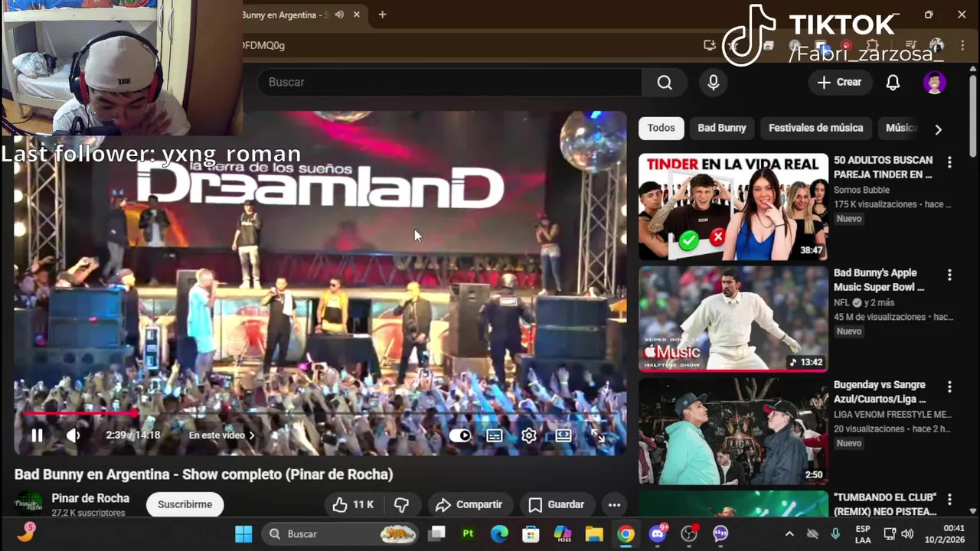This screenshot has width=980, height=551.
Task: Click 'LIGA VENOM FREESTYLE' channel name
Action: 892,415
